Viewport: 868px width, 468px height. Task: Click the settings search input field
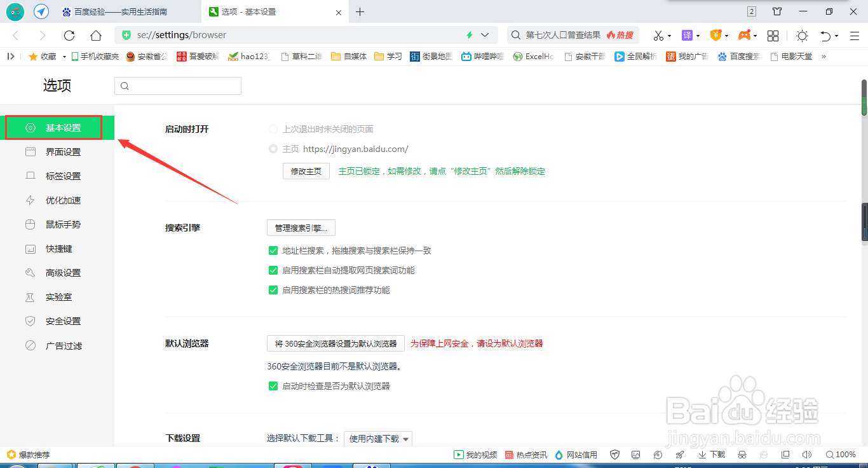[x=178, y=85]
